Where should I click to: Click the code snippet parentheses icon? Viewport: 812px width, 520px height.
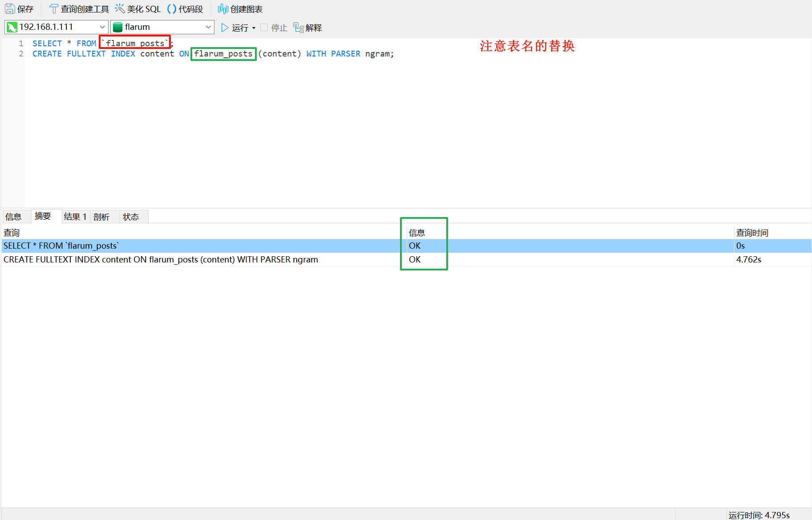(x=172, y=9)
